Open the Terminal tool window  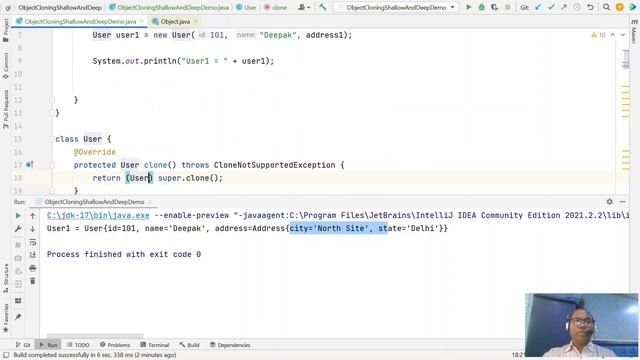pyautogui.click(x=155, y=345)
